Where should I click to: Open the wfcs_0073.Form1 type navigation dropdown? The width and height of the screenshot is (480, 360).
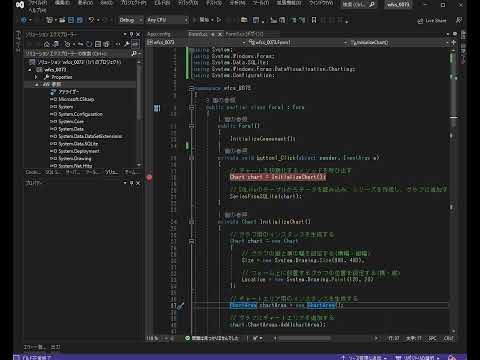[x=298, y=42]
